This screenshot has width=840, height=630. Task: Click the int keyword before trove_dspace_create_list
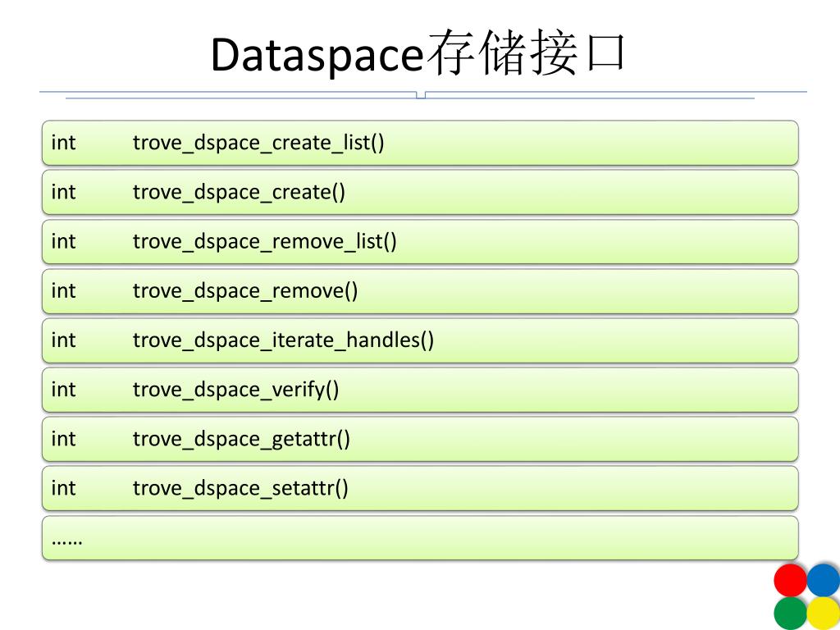63,143
